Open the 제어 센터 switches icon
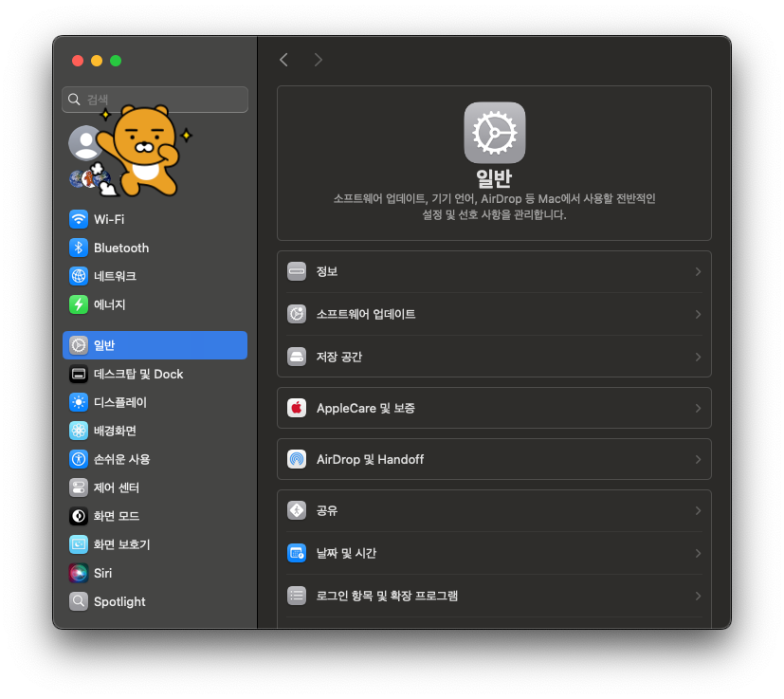The height and width of the screenshot is (699, 784). (79, 487)
